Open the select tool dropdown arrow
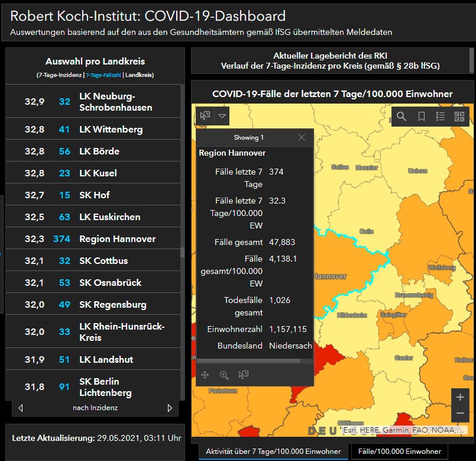 click(222, 116)
